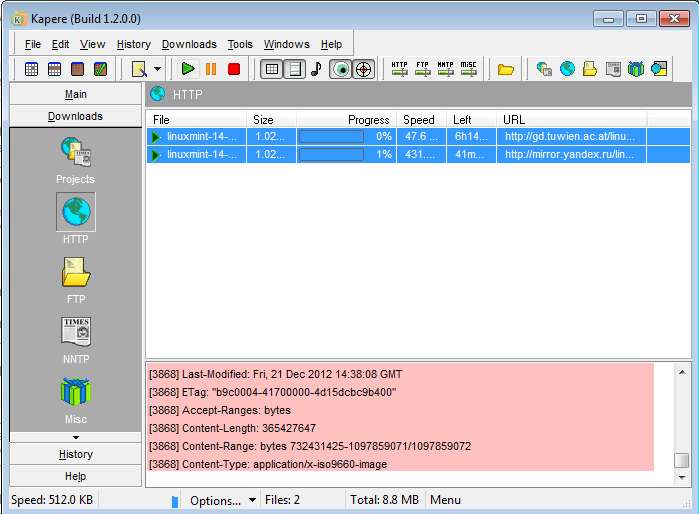Viewport: 699px width, 514px height.
Task: Select NNTP newspaper in the sidebar
Action: (x=75, y=340)
